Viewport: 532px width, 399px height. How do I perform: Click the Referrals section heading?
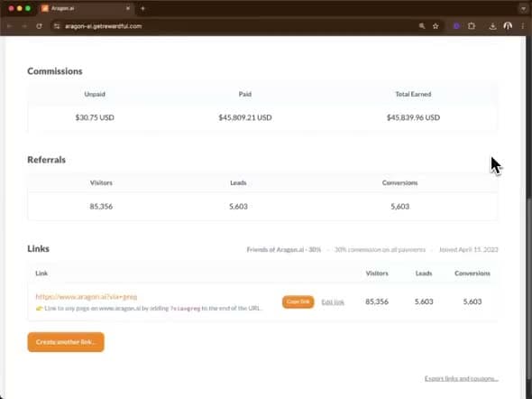point(47,160)
